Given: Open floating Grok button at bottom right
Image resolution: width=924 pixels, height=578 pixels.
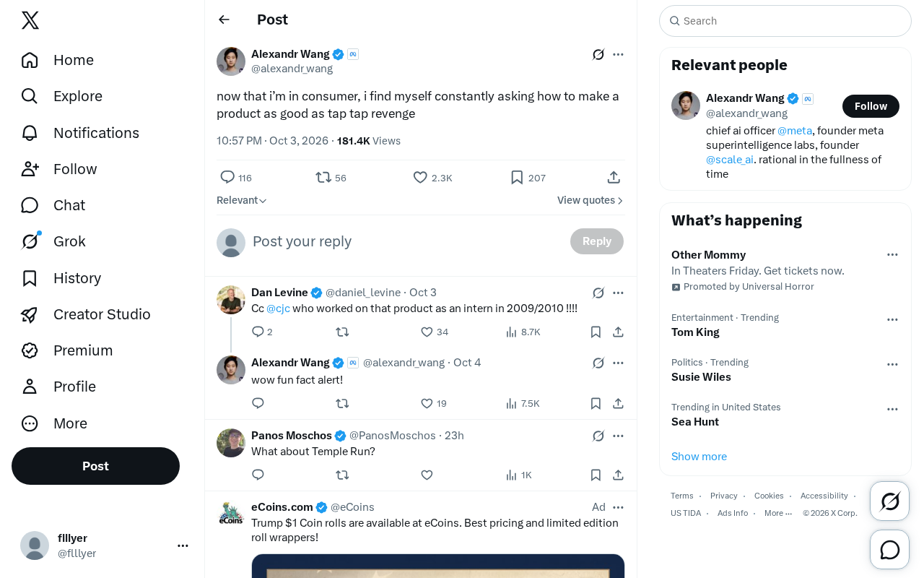Looking at the screenshot, I should click(x=890, y=501).
